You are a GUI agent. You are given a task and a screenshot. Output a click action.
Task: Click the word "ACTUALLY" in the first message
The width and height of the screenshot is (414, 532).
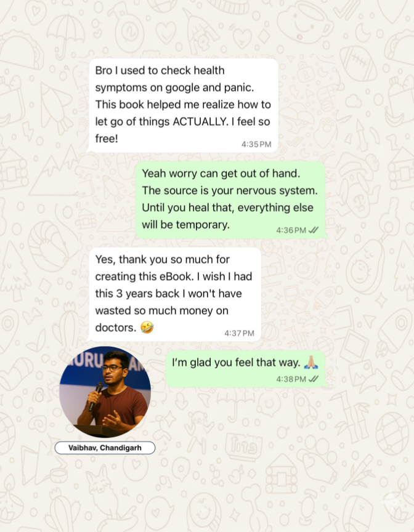click(x=201, y=121)
